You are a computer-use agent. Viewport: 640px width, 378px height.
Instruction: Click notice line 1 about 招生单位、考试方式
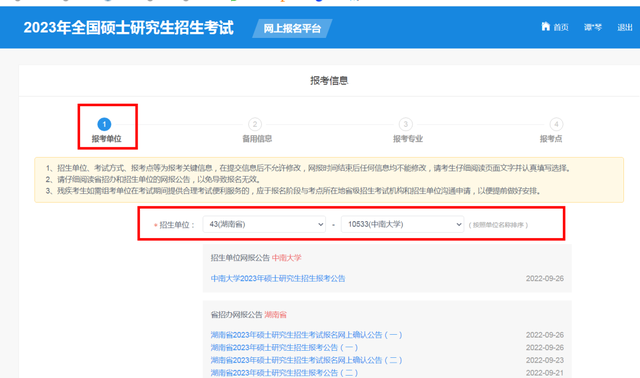coord(309,168)
